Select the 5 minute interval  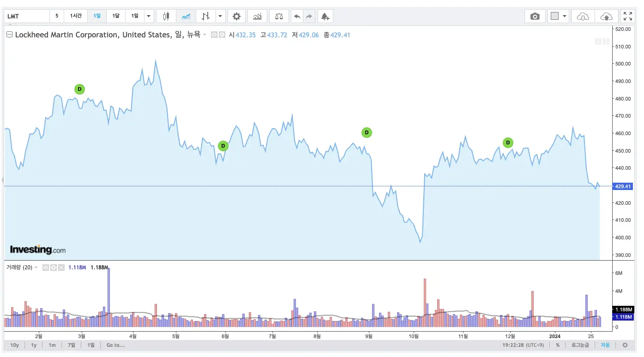click(x=57, y=16)
